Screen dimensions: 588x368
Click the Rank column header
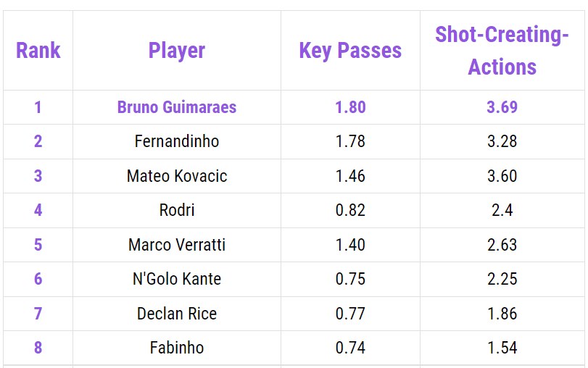[x=38, y=51]
